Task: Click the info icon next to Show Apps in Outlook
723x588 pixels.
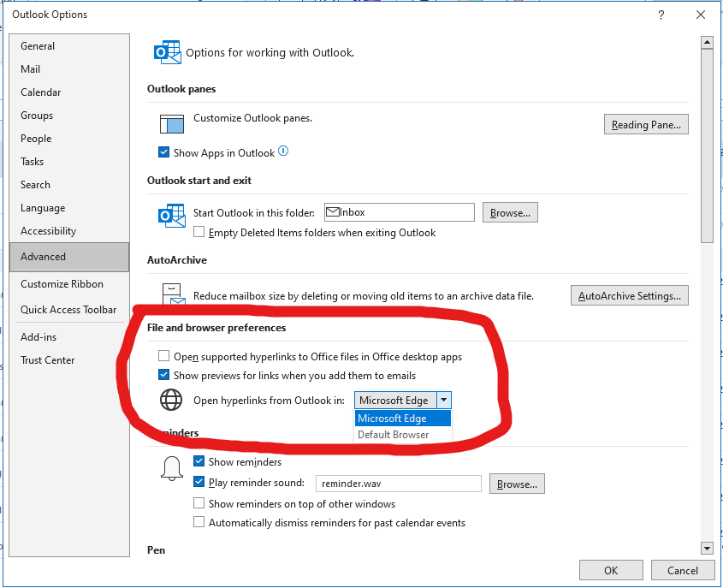Action: click(283, 151)
